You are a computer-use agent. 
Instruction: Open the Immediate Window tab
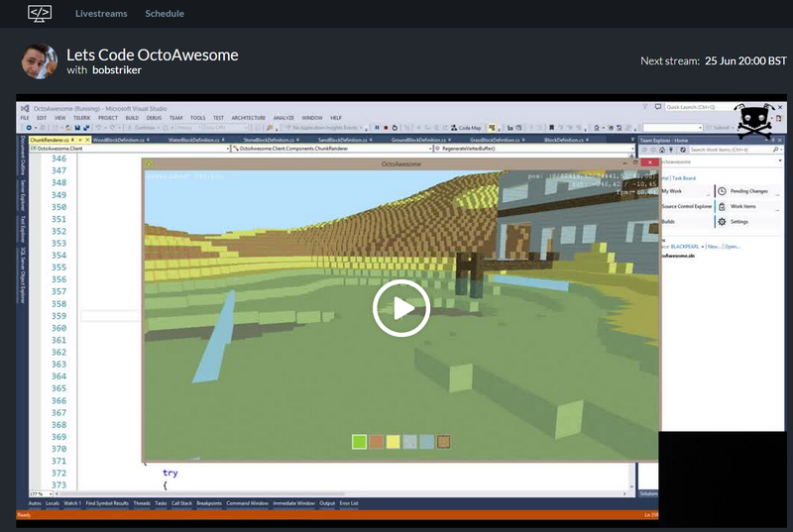[x=293, y=503]
